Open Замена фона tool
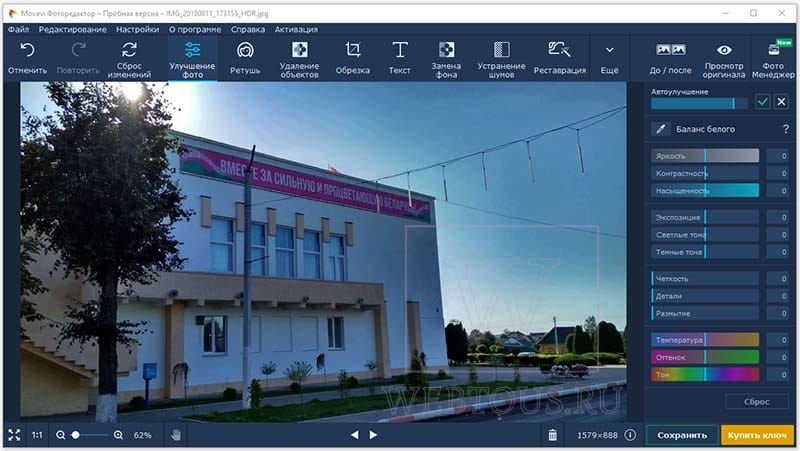The width and height of the screenshot is (800, 451). pyautogui.click(x=446, y=59)
